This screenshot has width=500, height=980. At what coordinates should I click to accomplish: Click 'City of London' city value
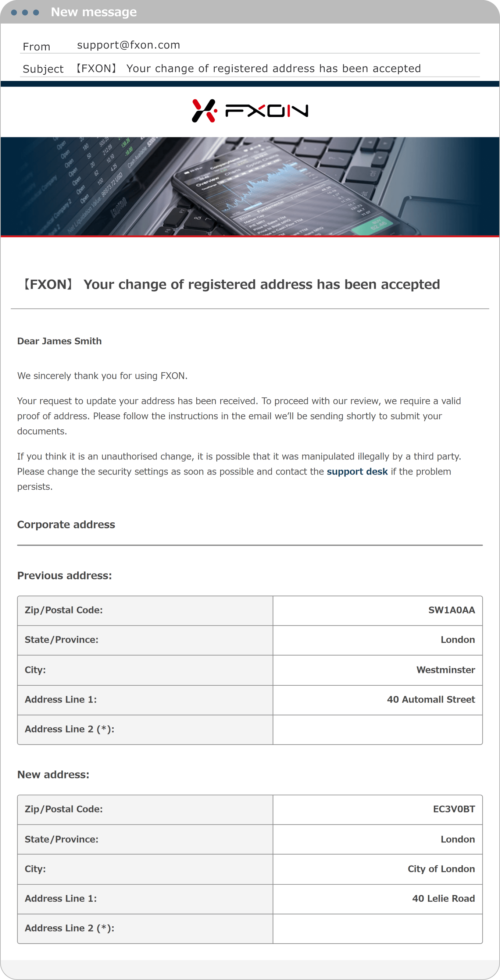point(441,869)
